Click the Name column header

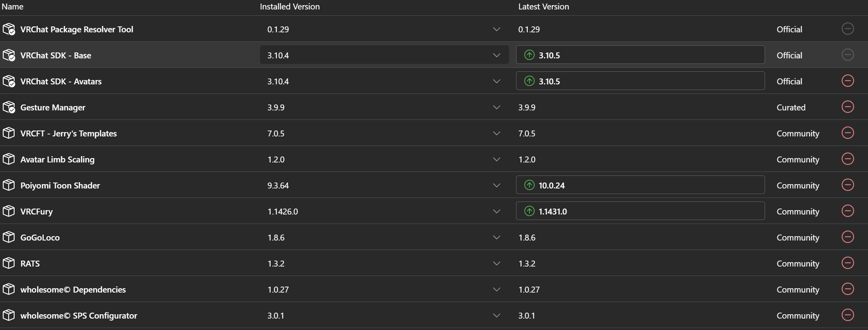13,7
